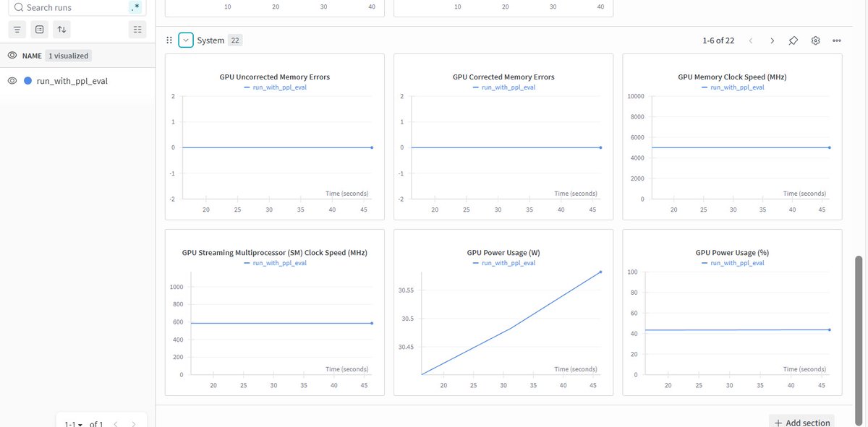868x427 pixels.
Task: Click legend in GPU Uncorrected Memory Errors chart
Action: pos(275,87)
